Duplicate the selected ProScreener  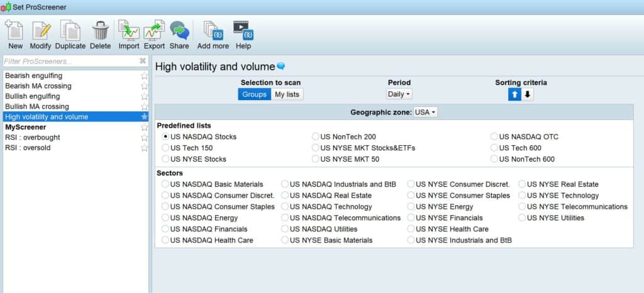coord(70,31)
